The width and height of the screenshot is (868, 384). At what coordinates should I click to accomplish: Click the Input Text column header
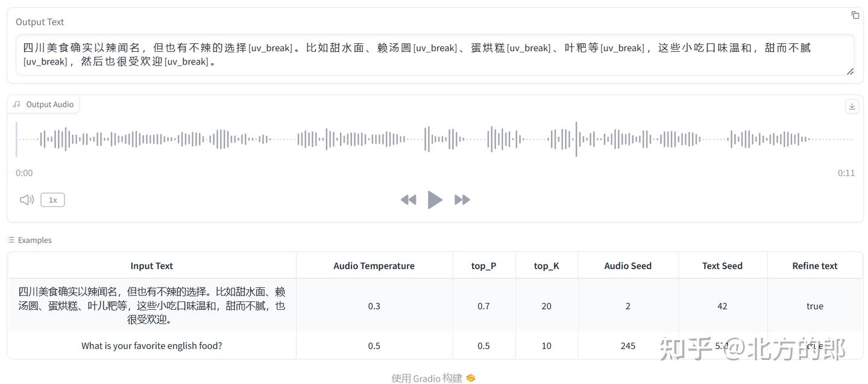tap(152, 265)
